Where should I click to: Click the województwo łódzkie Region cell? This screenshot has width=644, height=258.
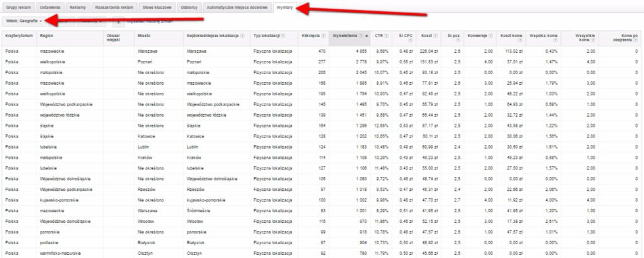60,115
